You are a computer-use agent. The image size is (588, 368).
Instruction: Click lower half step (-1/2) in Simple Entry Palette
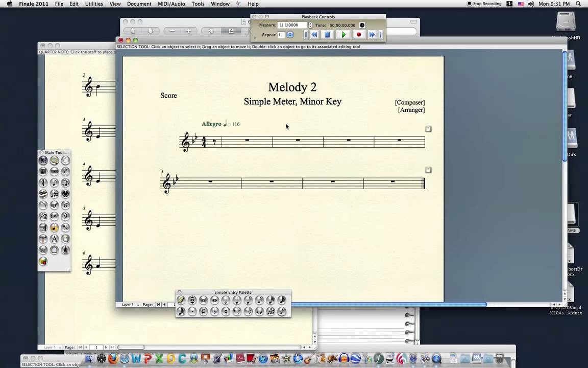(248, 311)
